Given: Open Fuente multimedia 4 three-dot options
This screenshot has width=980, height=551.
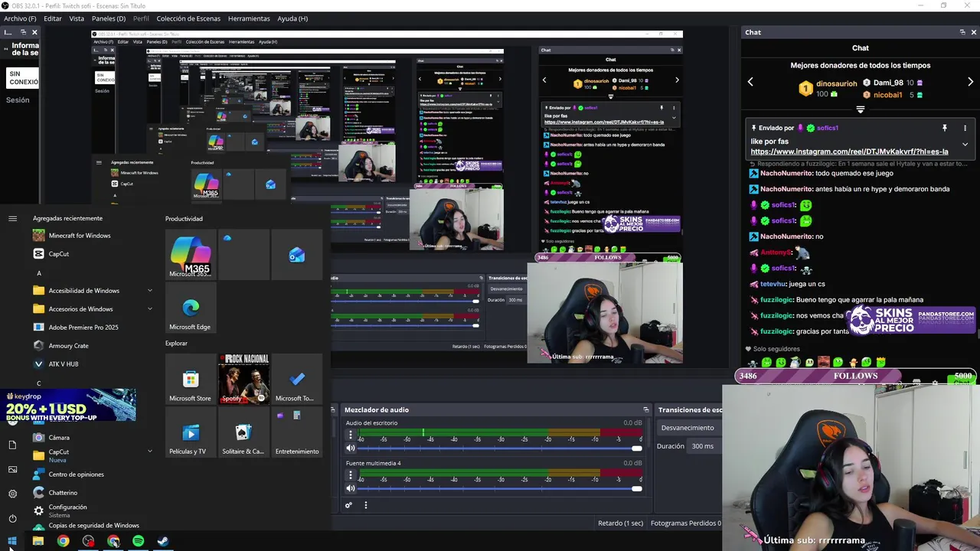Looking at the screenshot, I should 351,474.
